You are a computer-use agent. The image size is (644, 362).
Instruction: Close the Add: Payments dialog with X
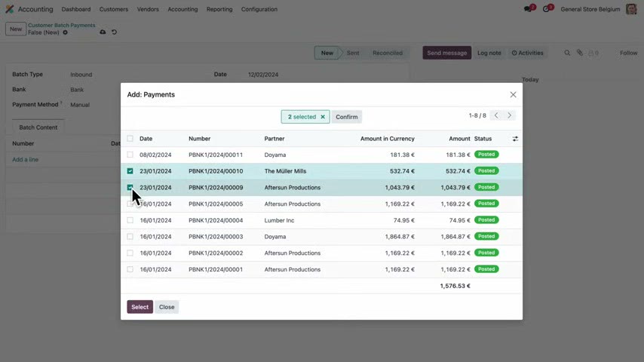click(x=513, y=94)
